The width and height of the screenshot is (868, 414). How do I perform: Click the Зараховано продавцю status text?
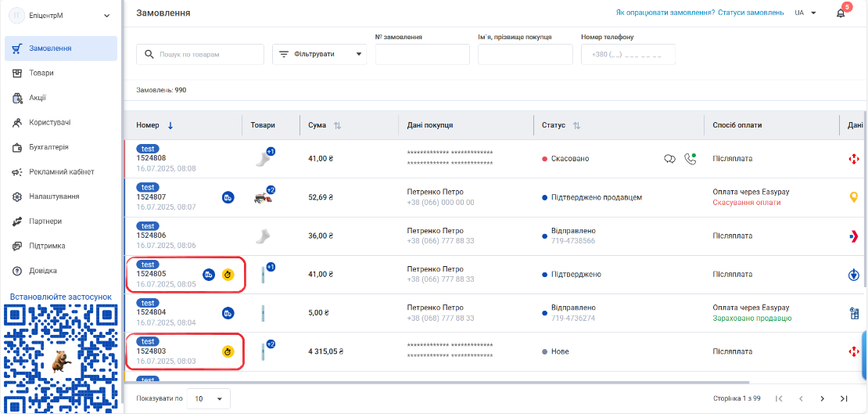751,319
